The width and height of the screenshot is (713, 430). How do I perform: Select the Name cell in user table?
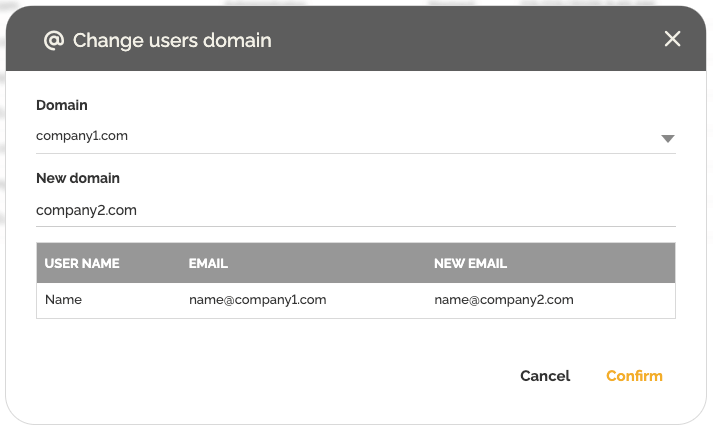[x=63, y=299]
